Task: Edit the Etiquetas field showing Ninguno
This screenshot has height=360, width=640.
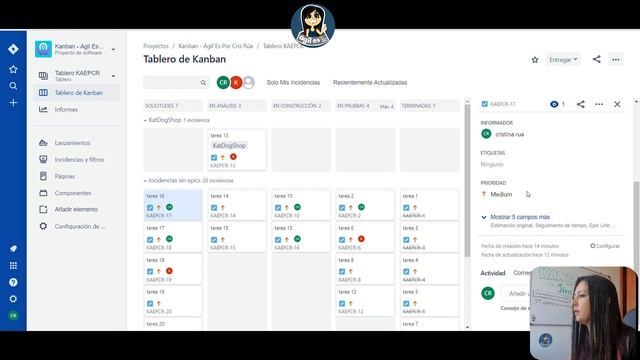Action: point(492,164)
